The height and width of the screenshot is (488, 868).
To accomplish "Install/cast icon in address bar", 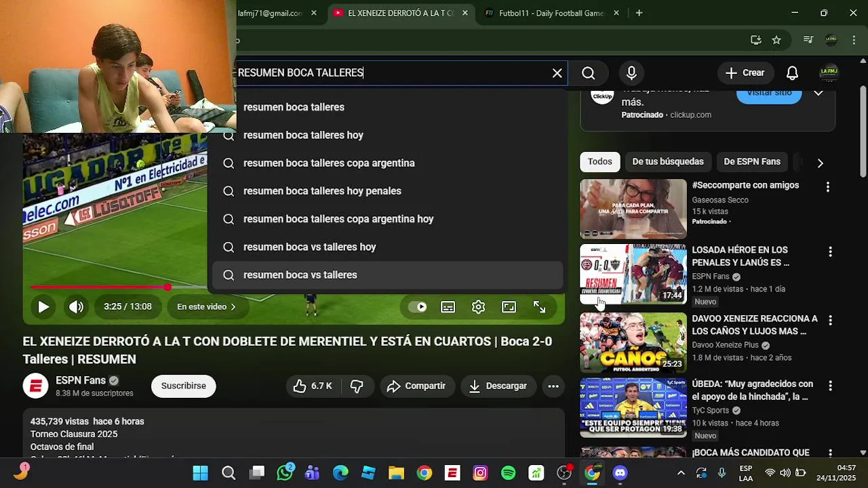I will (x=755, y=40).
